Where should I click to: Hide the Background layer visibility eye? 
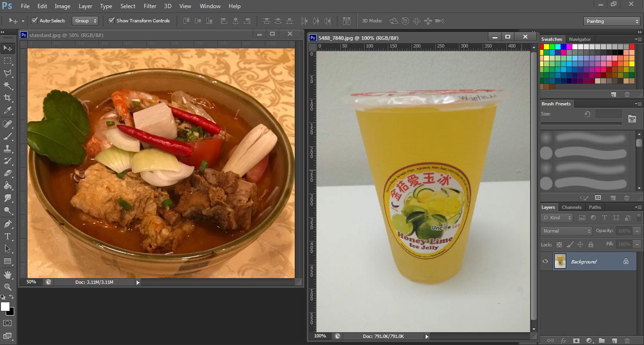pyautogui.click(x=545, y=261)
